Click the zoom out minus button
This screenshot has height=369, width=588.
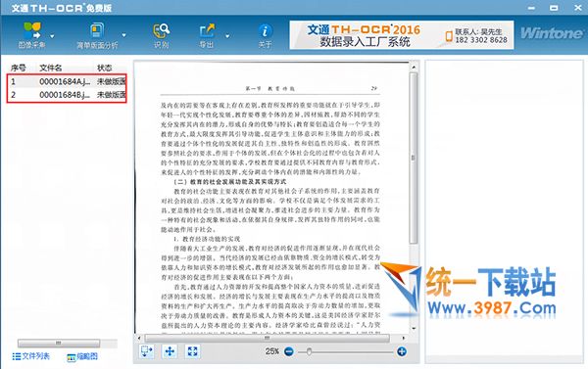click(289, 351)
